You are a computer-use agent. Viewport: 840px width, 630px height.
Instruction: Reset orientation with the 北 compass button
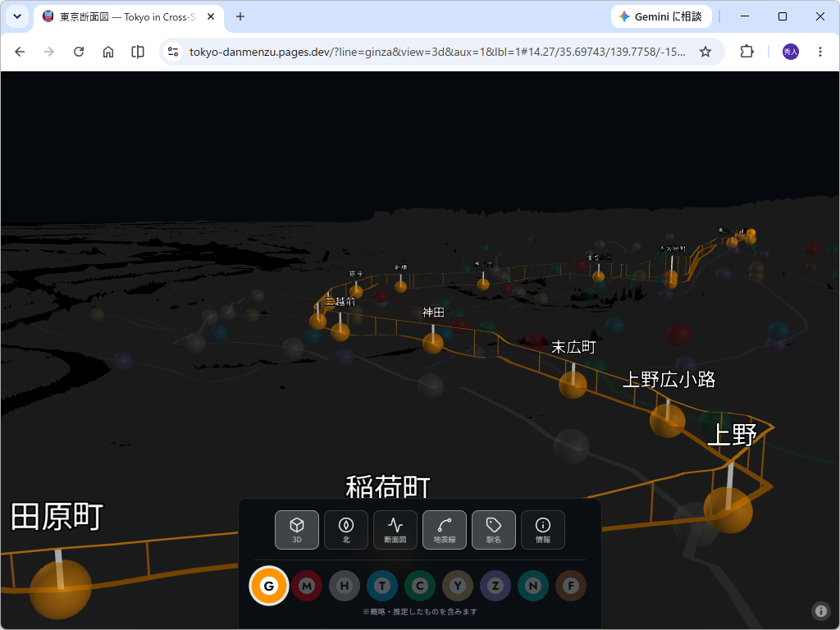346,530
